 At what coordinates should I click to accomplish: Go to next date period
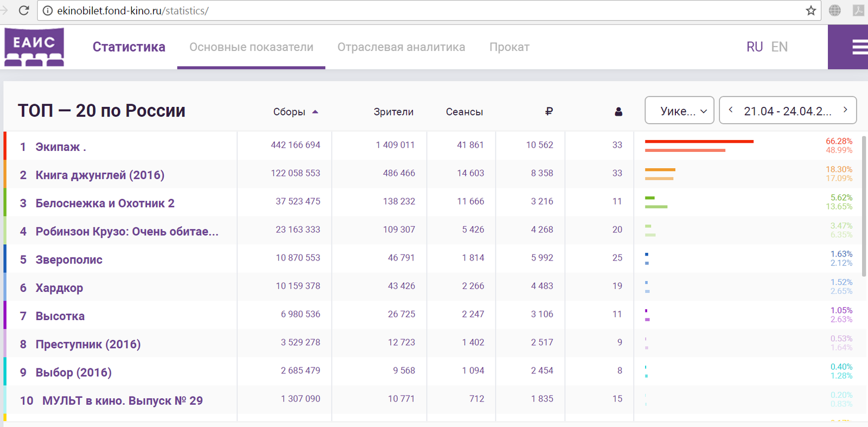(845, 110)
